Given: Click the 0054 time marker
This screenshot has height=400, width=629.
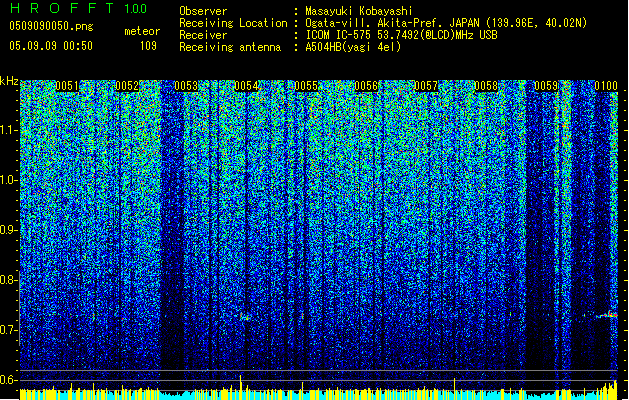Looking at the screenshot, I should 246,86.
